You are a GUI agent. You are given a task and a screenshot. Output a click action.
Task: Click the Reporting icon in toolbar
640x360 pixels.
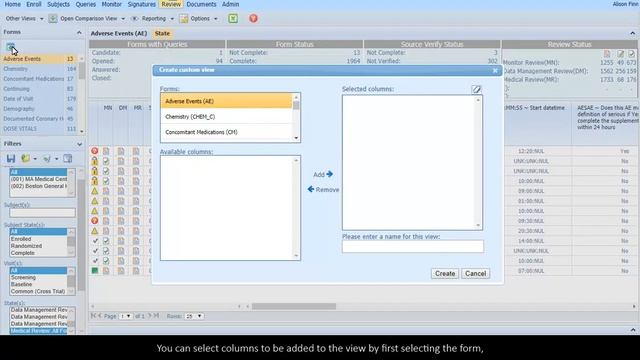[134, 18]
